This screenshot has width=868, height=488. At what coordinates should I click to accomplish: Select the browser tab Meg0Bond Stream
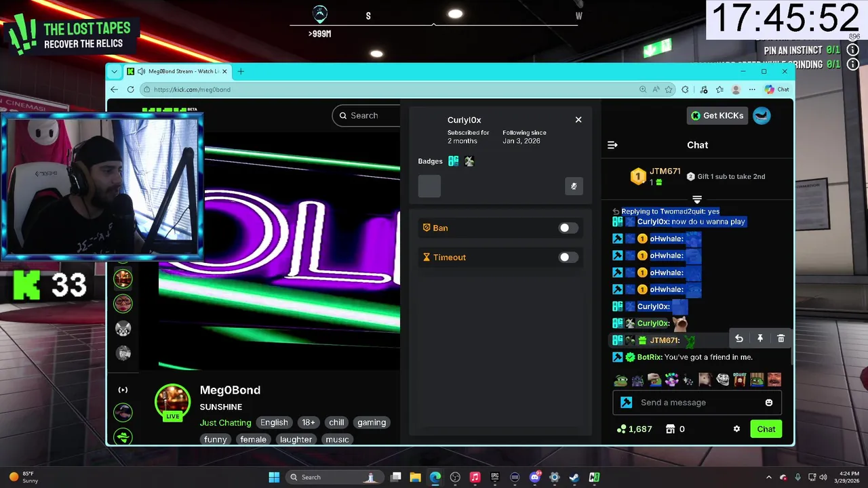(x=178, y=71)
